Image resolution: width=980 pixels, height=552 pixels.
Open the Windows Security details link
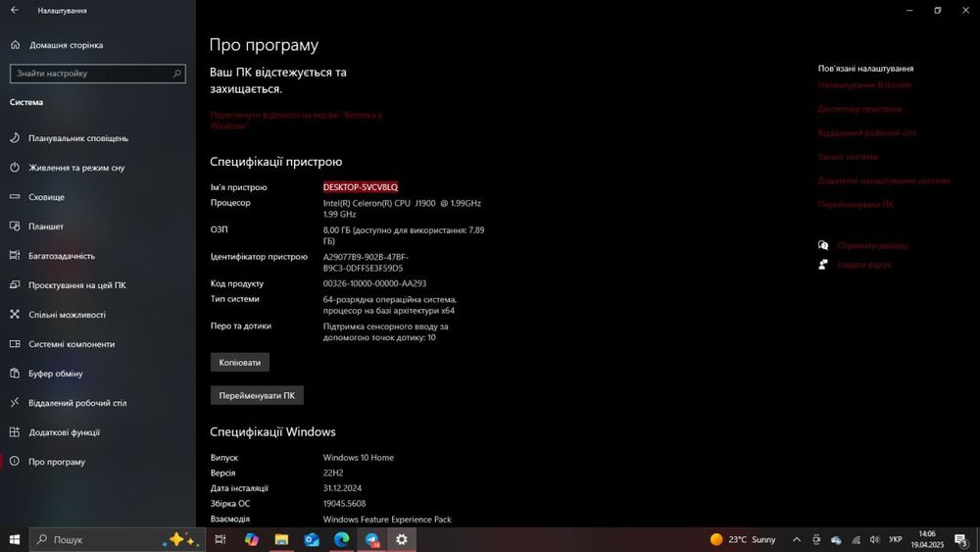[296, 120]
